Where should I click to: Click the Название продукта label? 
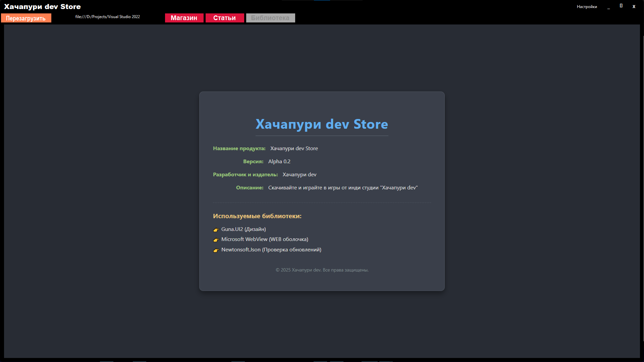pos(239,148)
